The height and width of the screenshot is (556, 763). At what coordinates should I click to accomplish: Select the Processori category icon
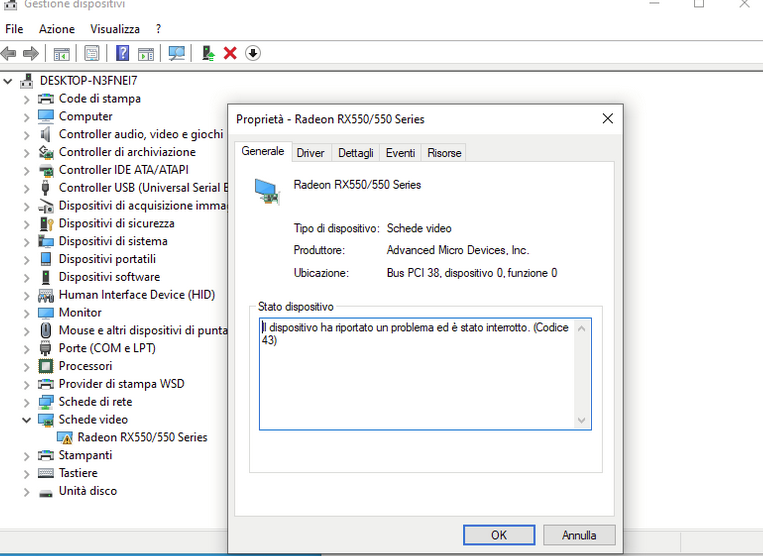click(46, 366)
